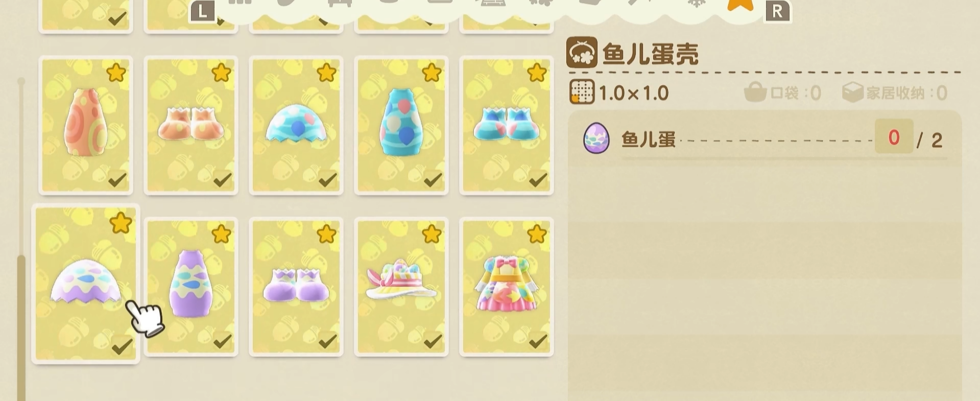Screen dimensions: 980x401
Task: Select the orange egg shoes recipe card
Action: [x=191, y=126]
